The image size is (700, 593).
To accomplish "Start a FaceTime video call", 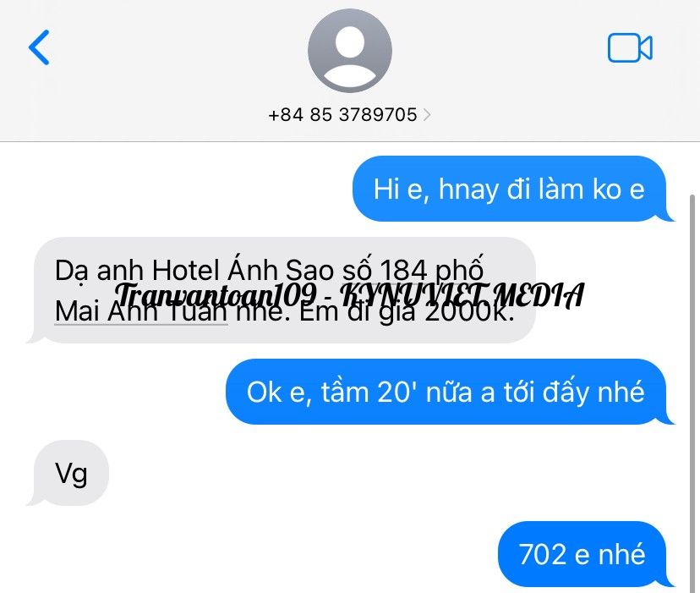I will pos(630,48).
